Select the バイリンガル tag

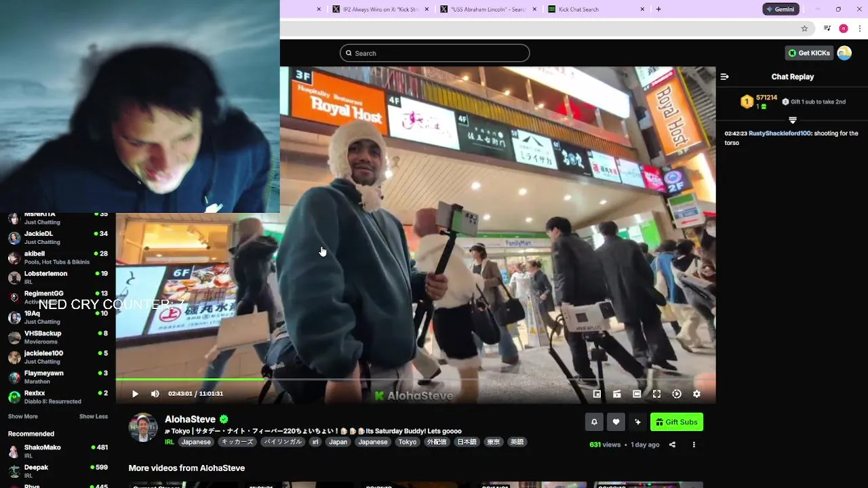[283, 442]
